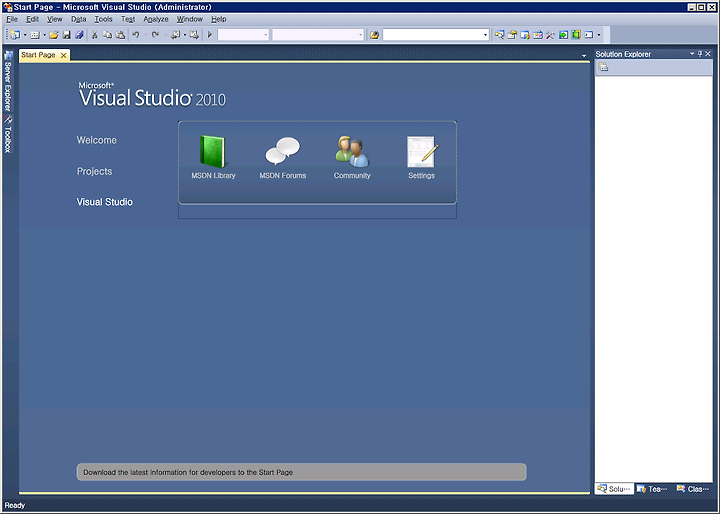Open the Solution Platforms combo box
This screenshot has height=514, width=720.
318,35
